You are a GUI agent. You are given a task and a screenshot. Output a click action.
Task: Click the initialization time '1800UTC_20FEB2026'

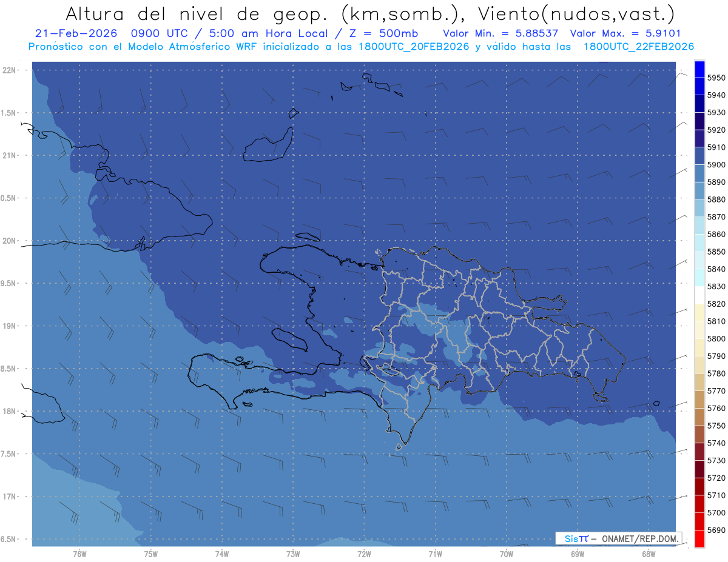pos(414,47)
